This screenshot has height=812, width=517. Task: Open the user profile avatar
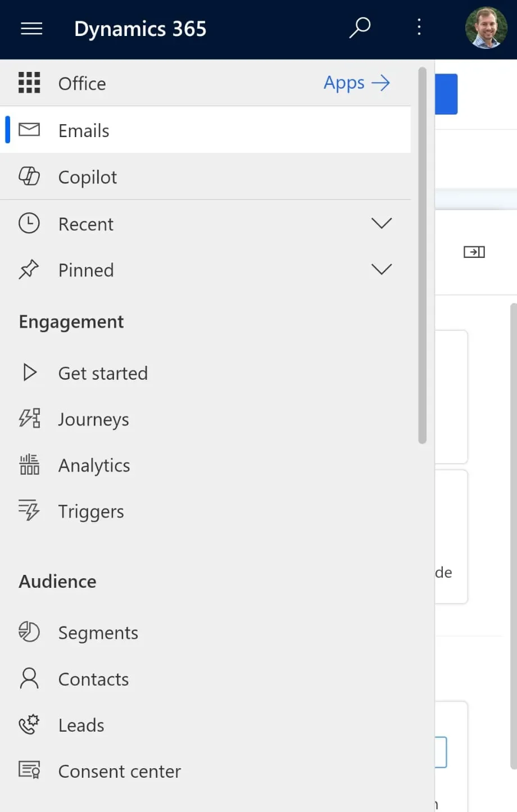486,28
